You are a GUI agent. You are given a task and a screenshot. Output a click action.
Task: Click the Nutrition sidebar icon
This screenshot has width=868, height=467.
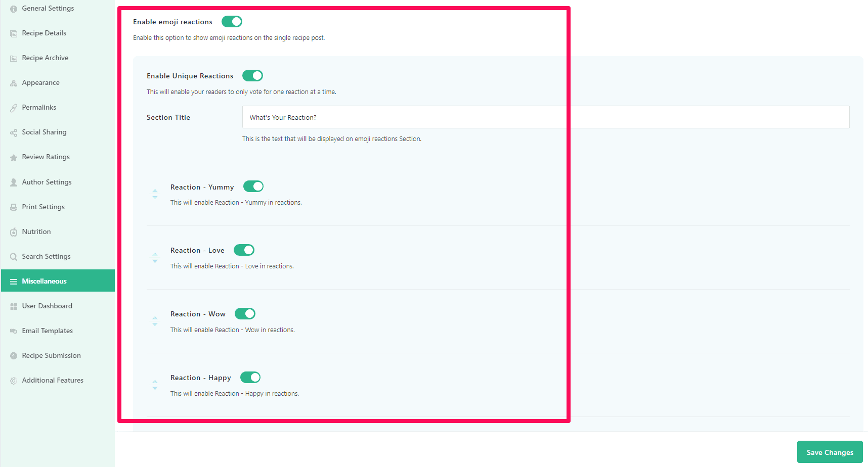pyautogui.click(x=14, y=232)
